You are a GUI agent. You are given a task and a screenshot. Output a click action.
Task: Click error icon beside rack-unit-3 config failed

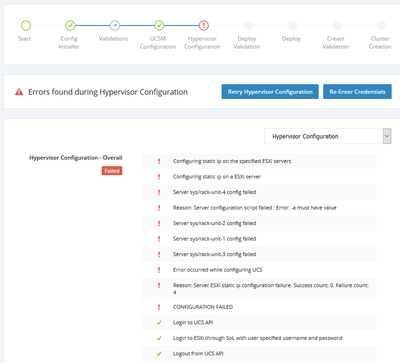click(x=159, y=254)
